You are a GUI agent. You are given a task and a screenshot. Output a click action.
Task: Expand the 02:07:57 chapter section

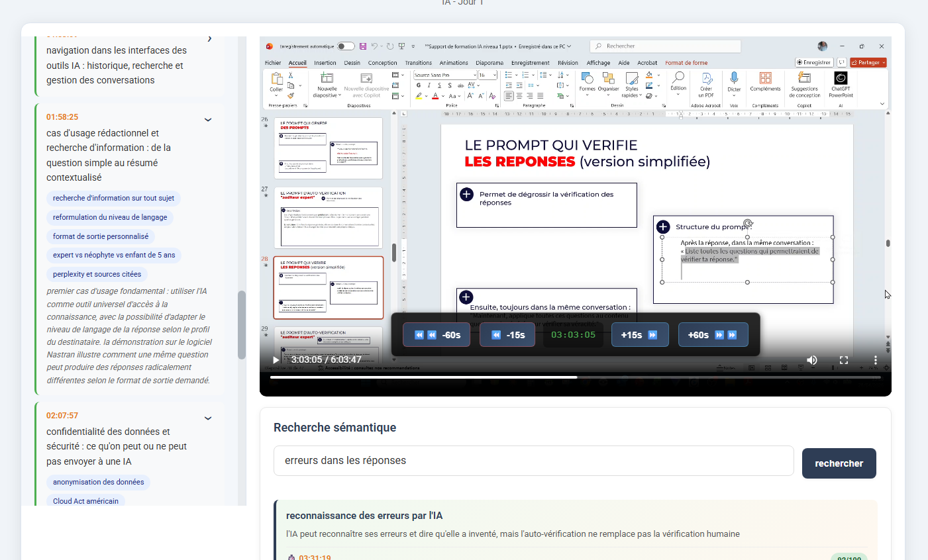click(x=208, y=418)
